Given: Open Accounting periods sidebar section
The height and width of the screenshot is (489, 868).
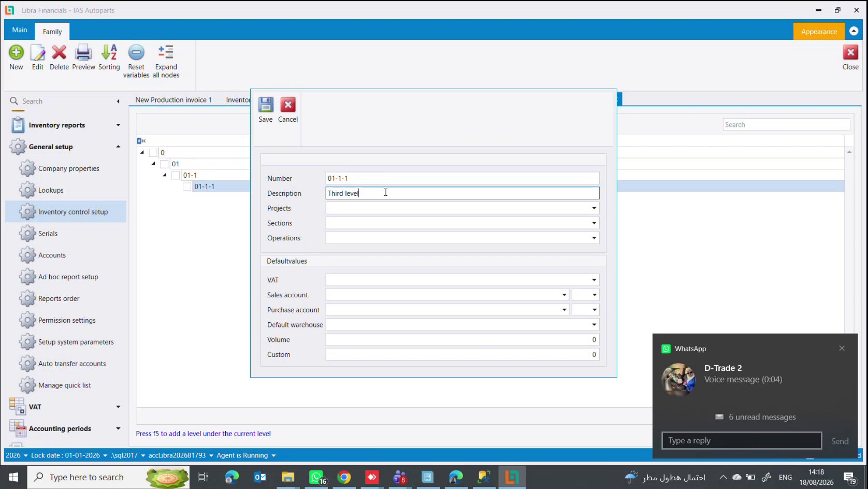Looking at the screenshot, I should [x=65, y=429].
